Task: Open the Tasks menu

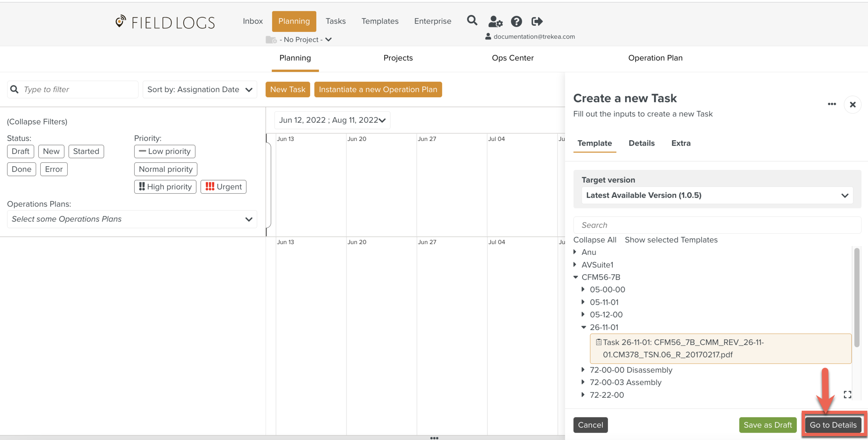Action: pyautogui.click(x=335, y=21)
